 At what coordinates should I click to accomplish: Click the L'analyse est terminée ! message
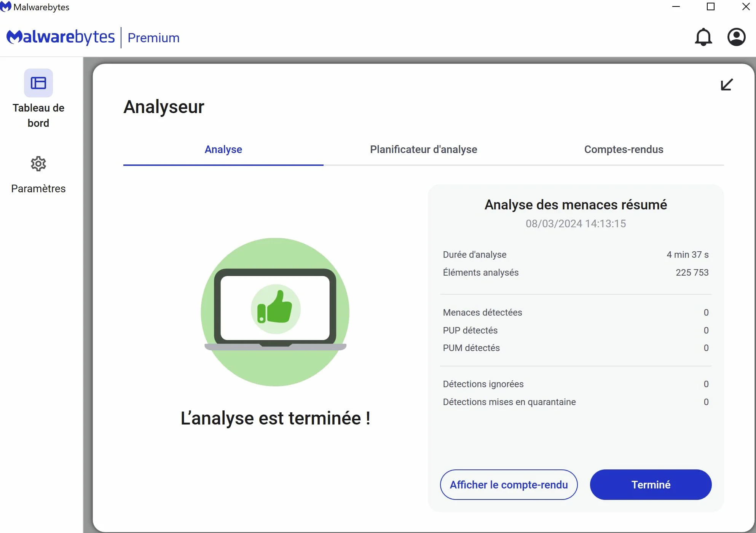click(275, 418)
